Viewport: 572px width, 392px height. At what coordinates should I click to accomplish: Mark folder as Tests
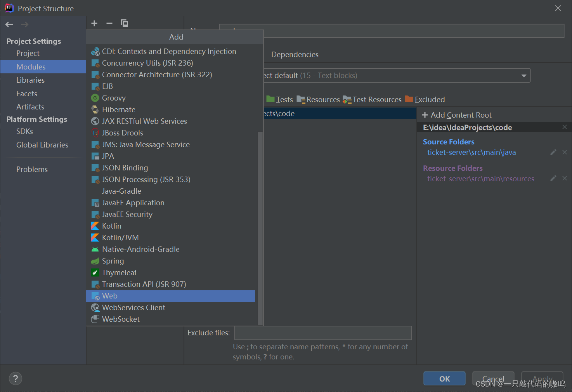point(280,99)
